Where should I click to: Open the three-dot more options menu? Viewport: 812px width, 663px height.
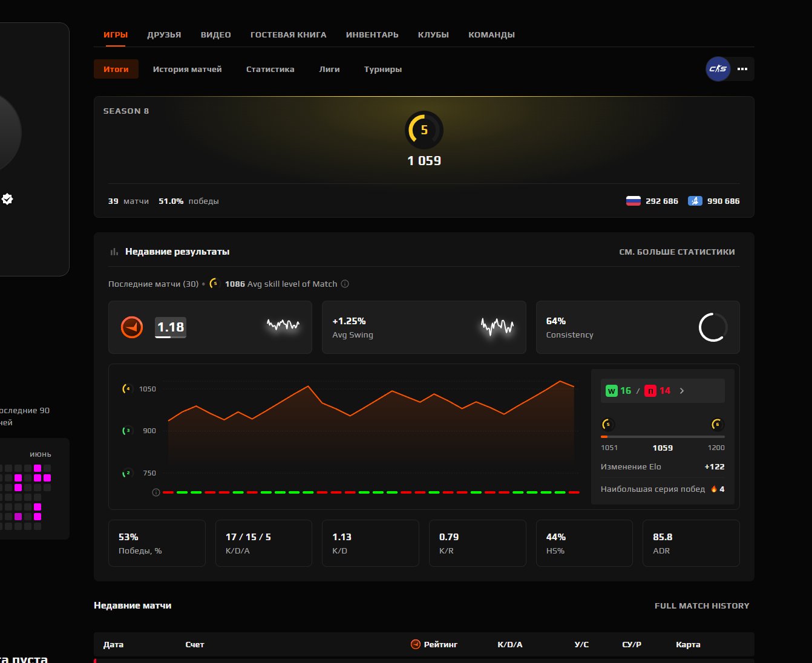[x=742, y=69]
